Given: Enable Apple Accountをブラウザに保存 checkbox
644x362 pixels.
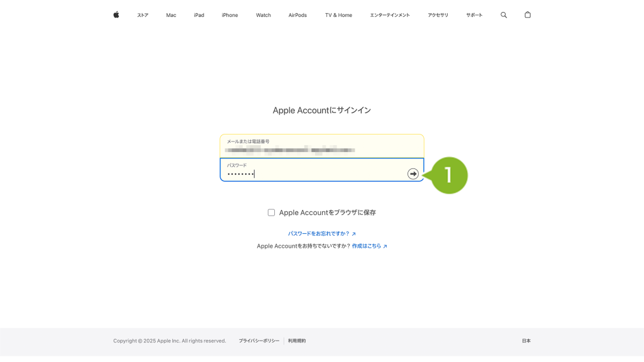Looking at the screenshot, I should (271, 212).
